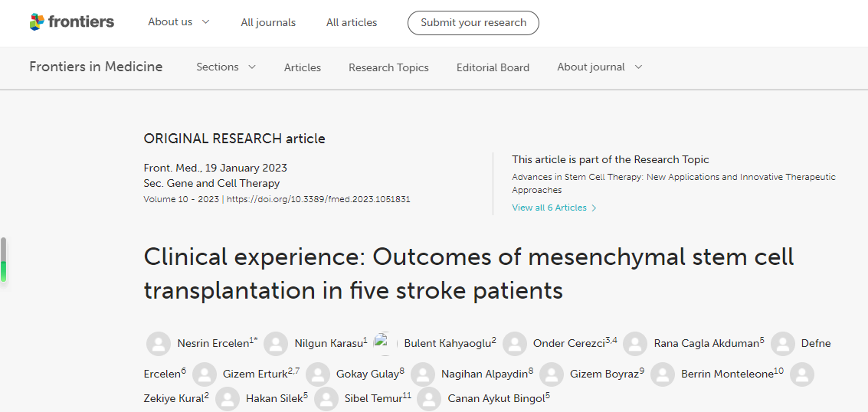Click the Frontiers logo icon
Viewport: 868px width, 412px height.
coord(37,22)
